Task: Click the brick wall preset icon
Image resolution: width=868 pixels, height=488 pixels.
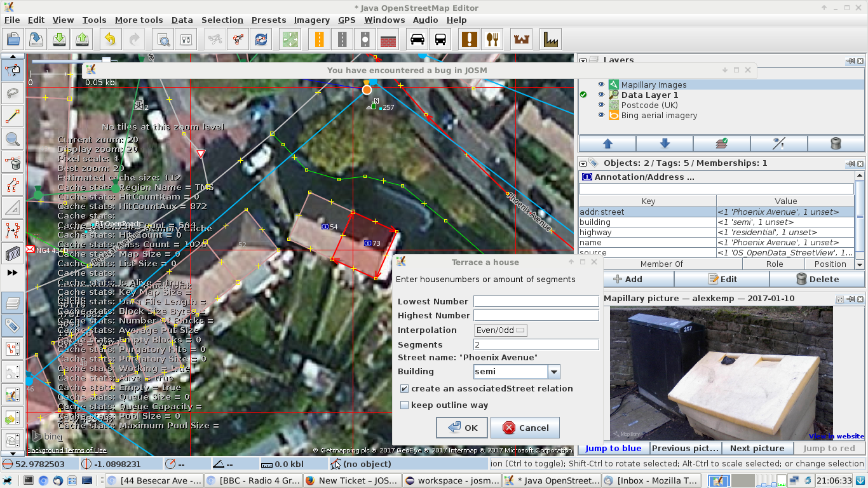Action: pyautogui.click(x=388, y=39)
